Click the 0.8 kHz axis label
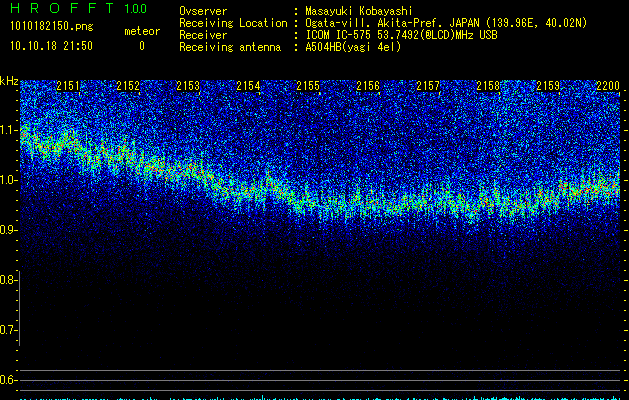 (8, 280)
